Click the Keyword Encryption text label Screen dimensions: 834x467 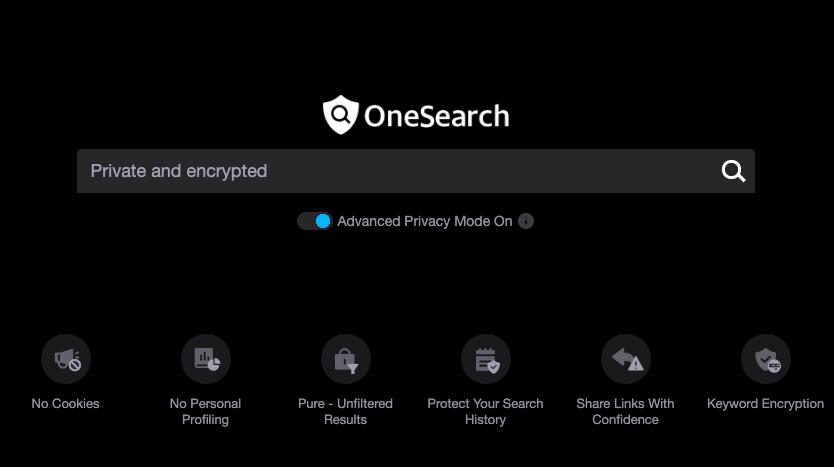click(766, 404)
